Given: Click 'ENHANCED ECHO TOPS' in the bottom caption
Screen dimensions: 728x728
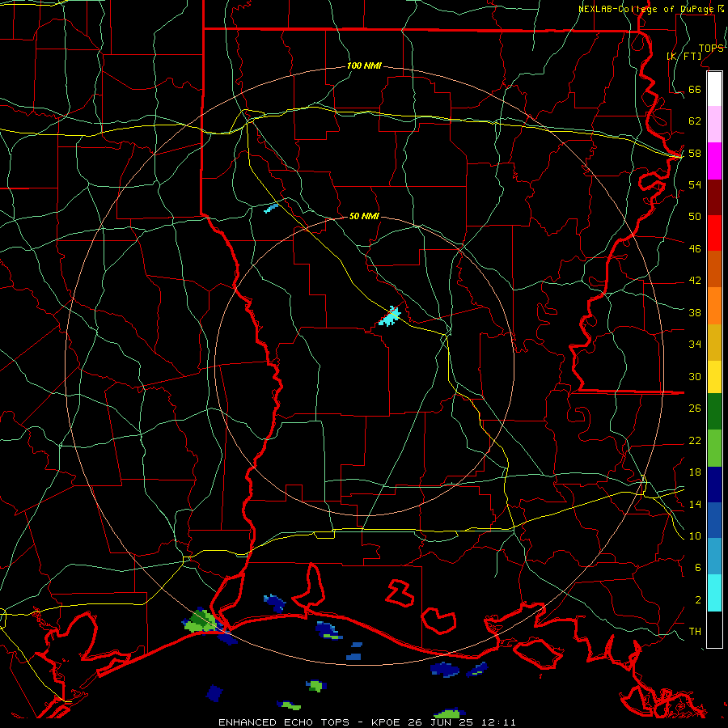Looking at the screenshot, I should coord(284,722).
